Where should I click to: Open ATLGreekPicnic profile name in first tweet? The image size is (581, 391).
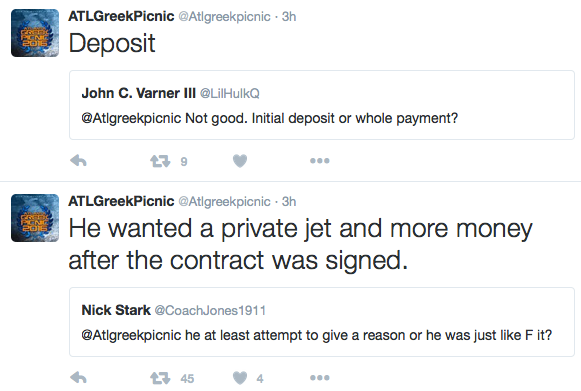pyautogui.click(x=121, y=16)
